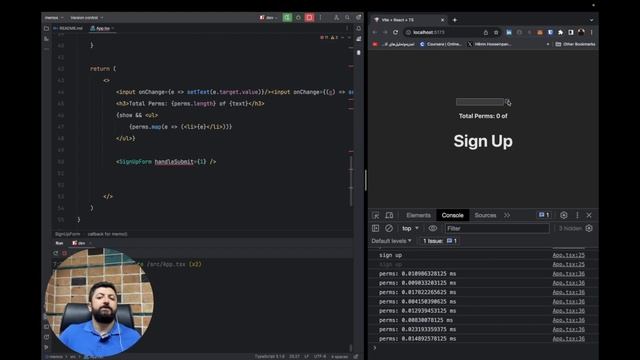This screenshot has width=640, height=360.
Task: Switch to the Elements tab
Action: pyautogui.click(x=418, y=215)
